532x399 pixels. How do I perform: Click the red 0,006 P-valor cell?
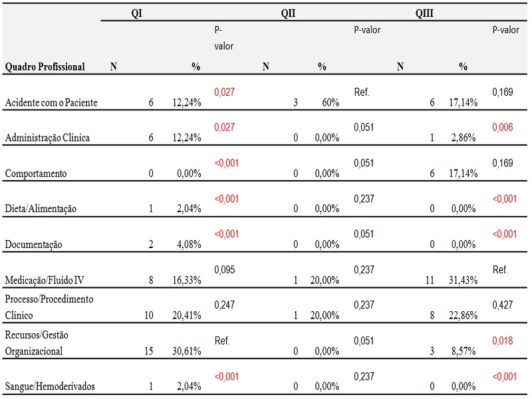tap(503, 127)
